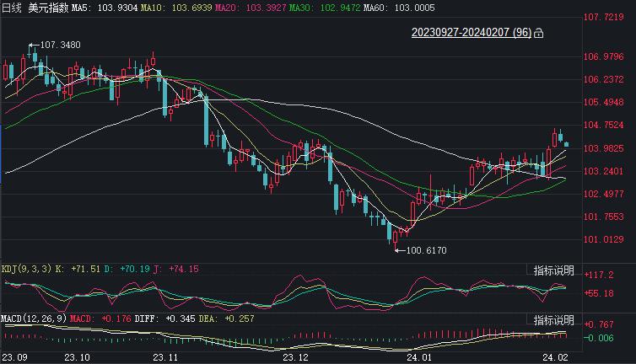This screenshot has height=364, width=636.
Task: Click the 23.11 date axis label
Action: click(165, 357)
